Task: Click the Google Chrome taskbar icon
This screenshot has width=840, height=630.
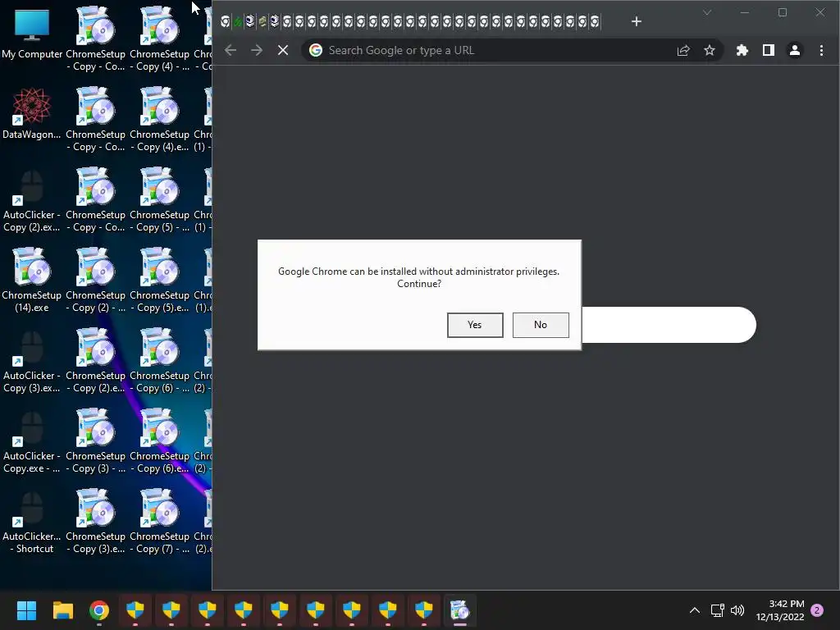Action: [x=99, y=610]
